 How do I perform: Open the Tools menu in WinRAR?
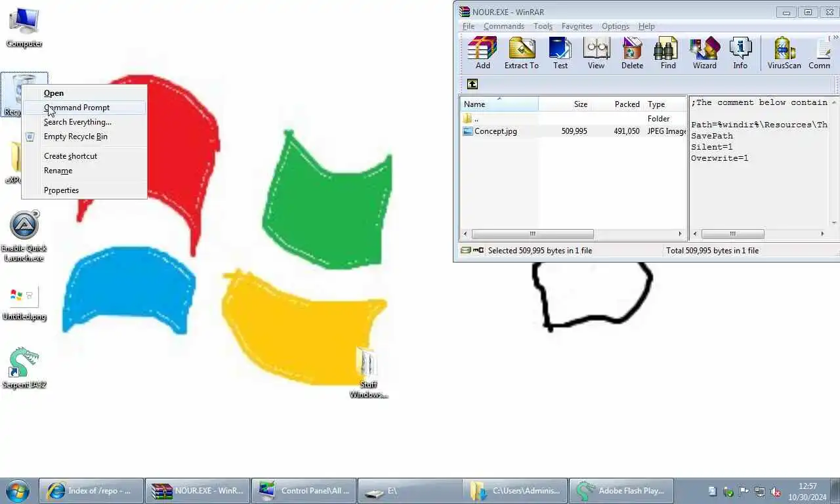[x=543, y=26]
